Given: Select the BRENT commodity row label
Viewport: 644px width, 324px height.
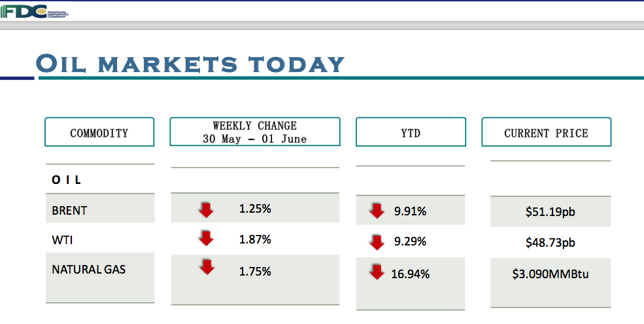Looking at the screenshot, I should [x=70, y=211].
